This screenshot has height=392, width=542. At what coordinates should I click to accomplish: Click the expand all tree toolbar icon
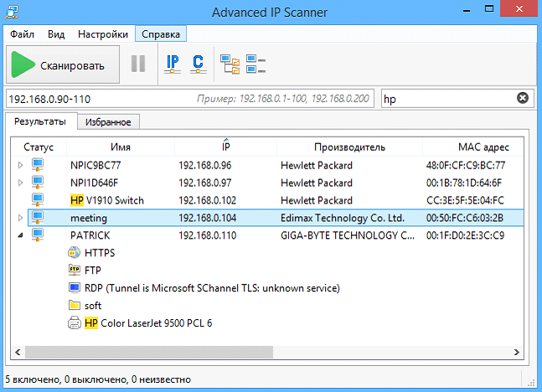click(x=230, y=64)
